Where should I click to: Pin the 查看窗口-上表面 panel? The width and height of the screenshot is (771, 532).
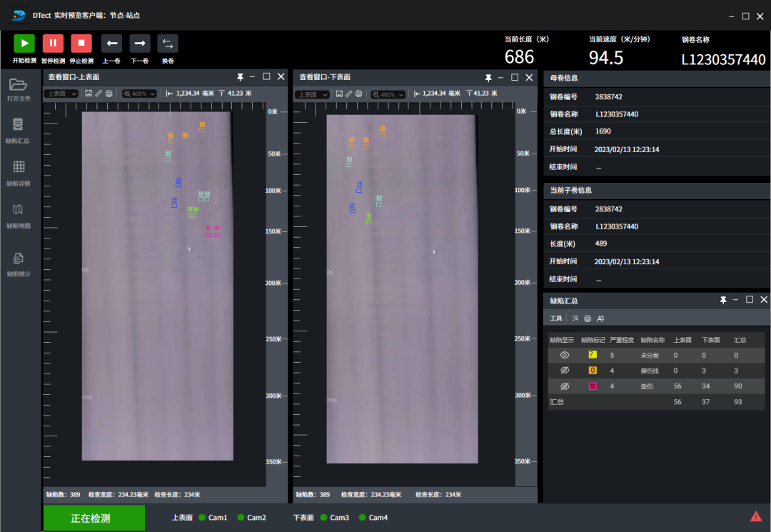(x=240, y=77)
